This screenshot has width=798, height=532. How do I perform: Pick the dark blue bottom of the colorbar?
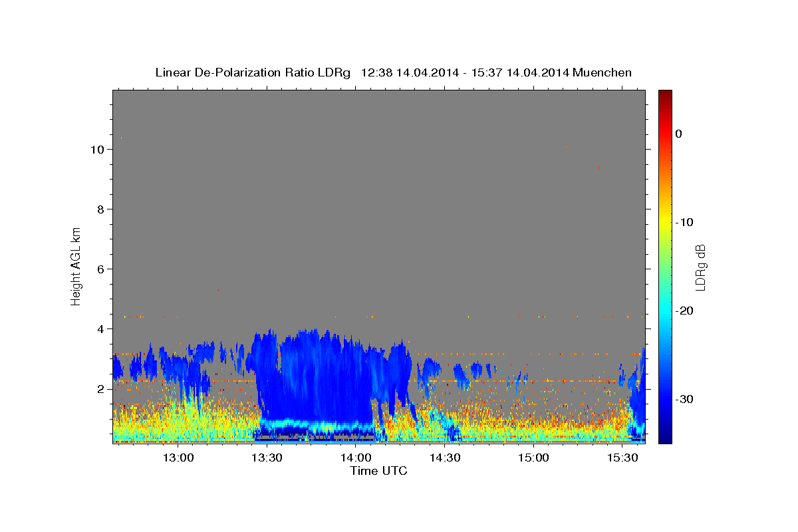click(x=665, y=438)
